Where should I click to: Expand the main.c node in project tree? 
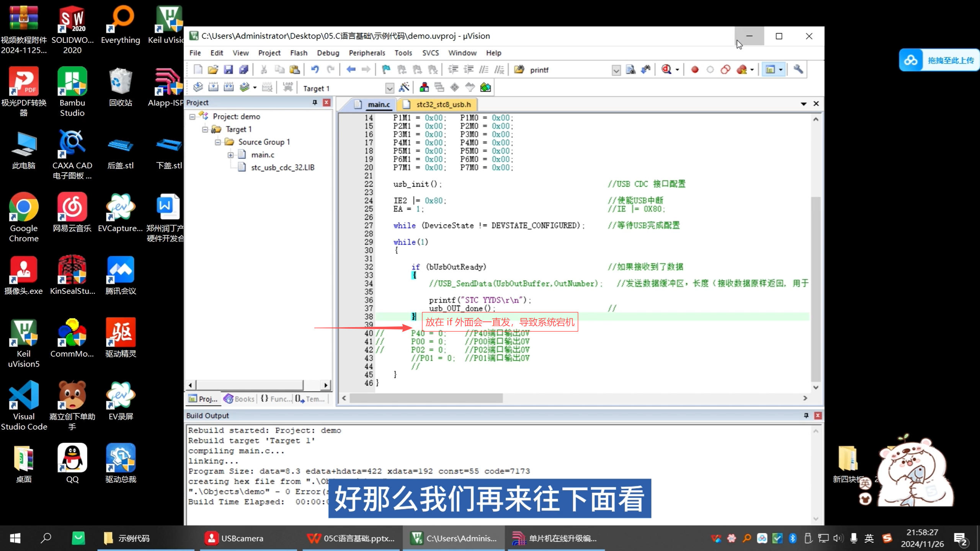[x=230, y=155]
